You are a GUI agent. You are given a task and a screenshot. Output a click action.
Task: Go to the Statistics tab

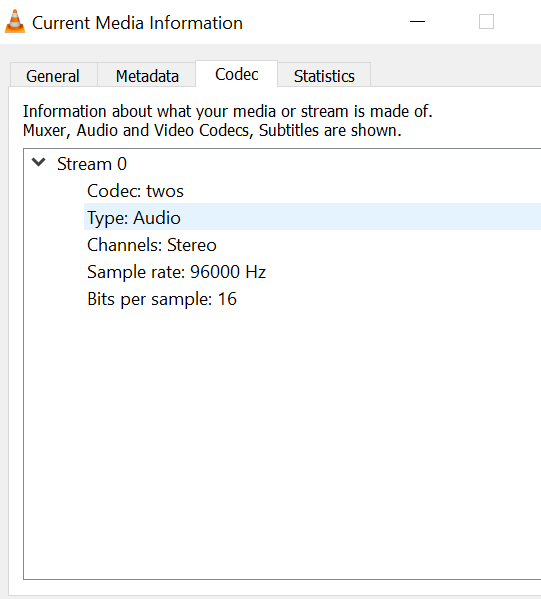pos(324,76)
